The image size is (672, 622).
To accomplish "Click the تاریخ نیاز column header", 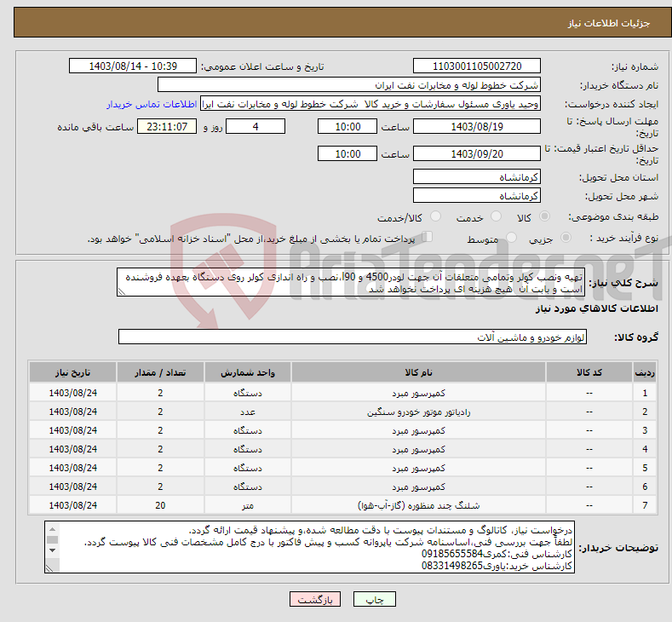I will 73,372.
